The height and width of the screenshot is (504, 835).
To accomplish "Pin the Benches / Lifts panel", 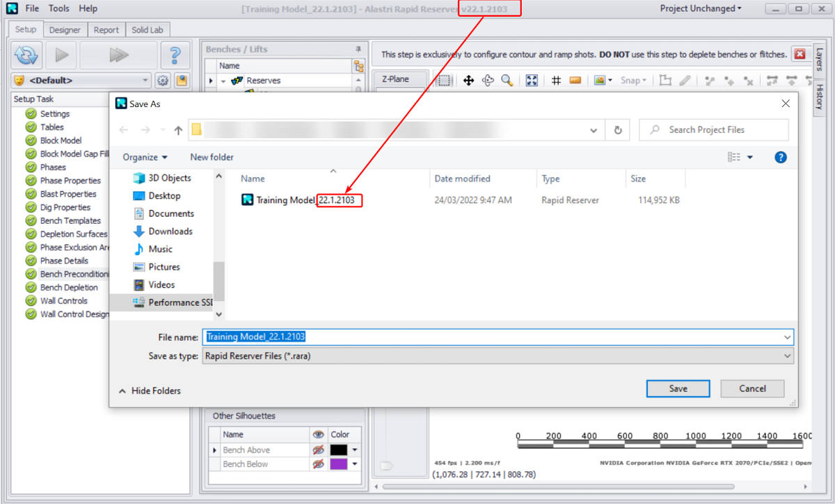I will [358, 49].
